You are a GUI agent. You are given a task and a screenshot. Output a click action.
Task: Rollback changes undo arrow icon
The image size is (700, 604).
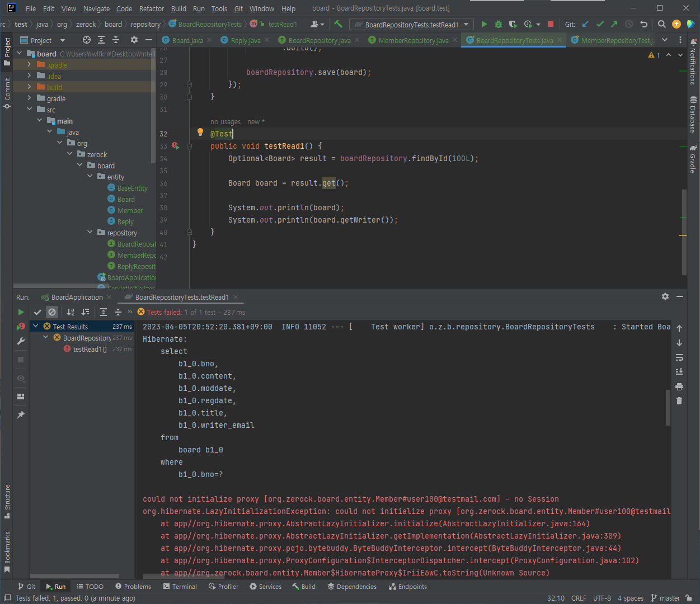coord(643,24)
